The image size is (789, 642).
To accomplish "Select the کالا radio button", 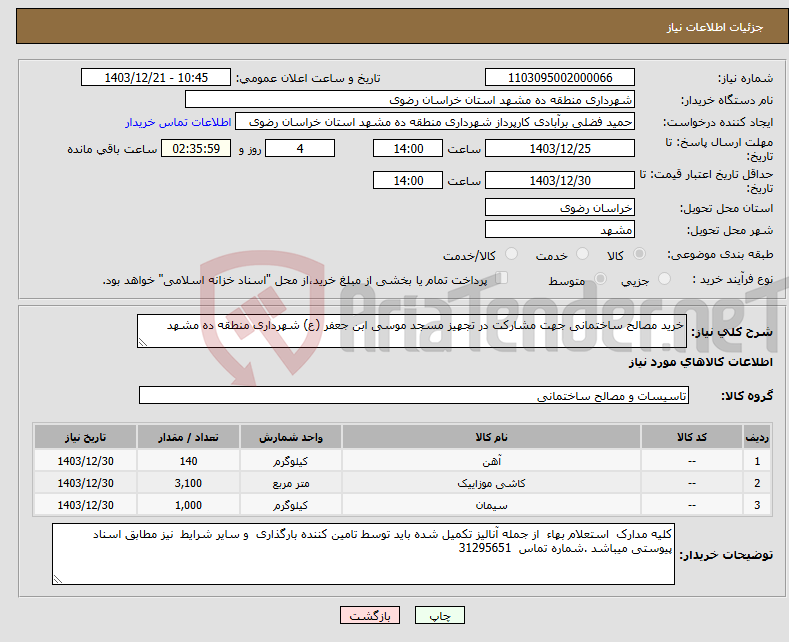I will point(639,254).
